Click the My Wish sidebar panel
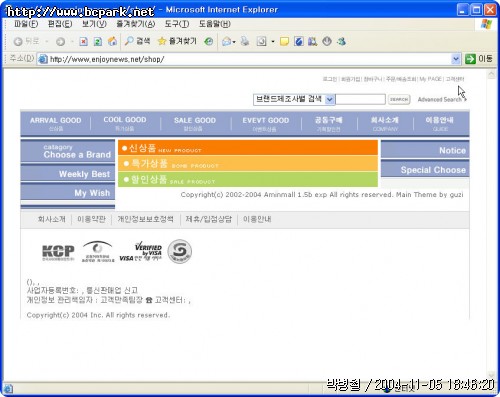Screen dimensions: 500x397 (x=68, y=193)
